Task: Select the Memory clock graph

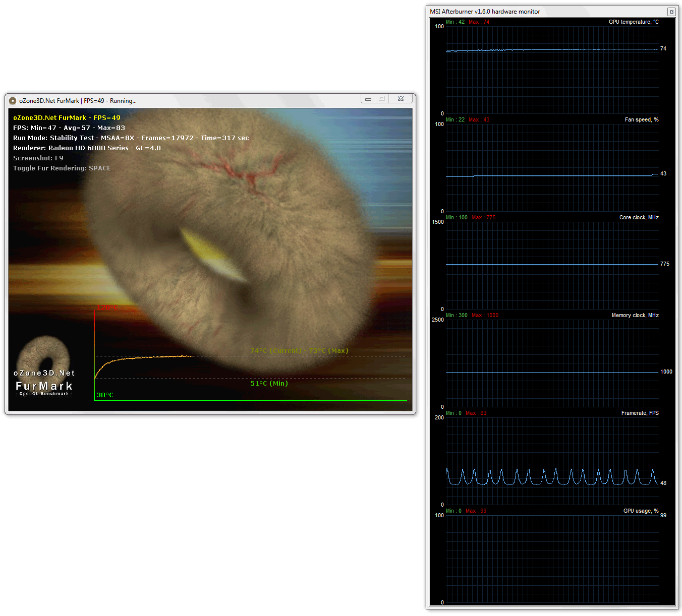Action: click(552, 363)
